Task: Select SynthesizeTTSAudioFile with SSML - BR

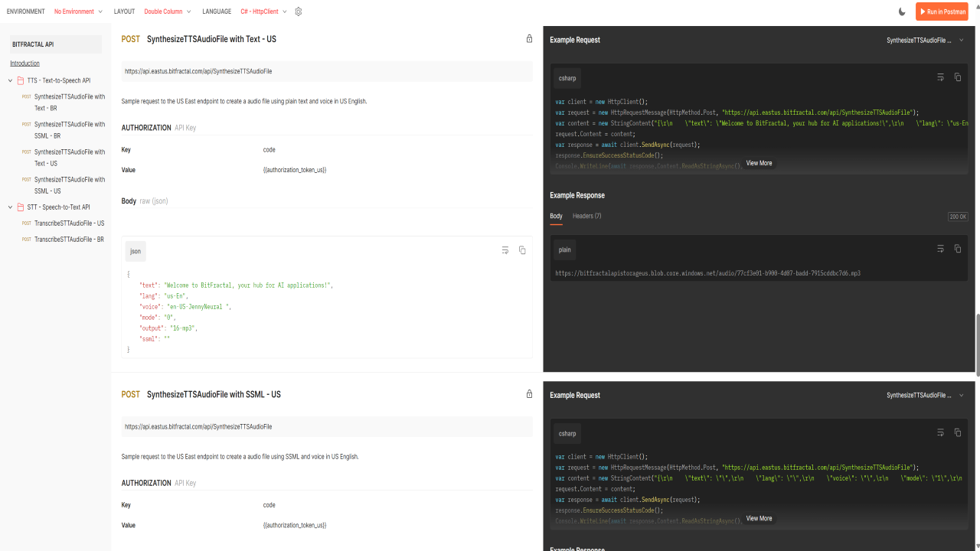Action: 69,130
